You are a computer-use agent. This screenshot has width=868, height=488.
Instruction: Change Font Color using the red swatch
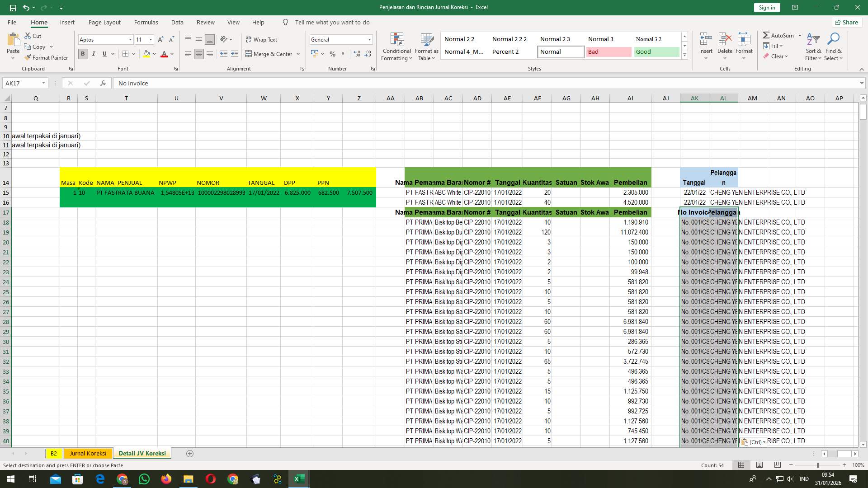tap(165, 54)
